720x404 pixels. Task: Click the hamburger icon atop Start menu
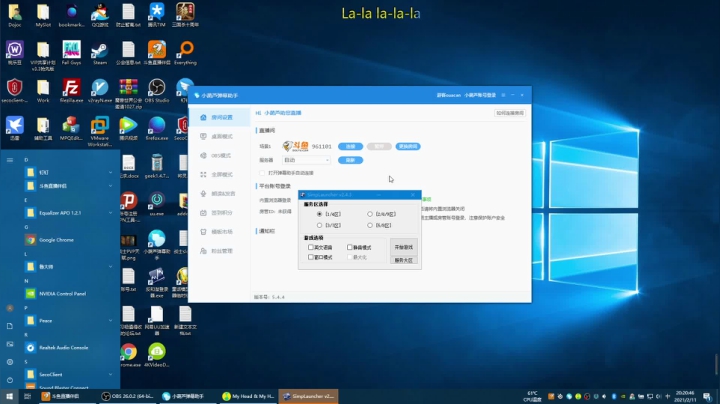tap(10, 160)
